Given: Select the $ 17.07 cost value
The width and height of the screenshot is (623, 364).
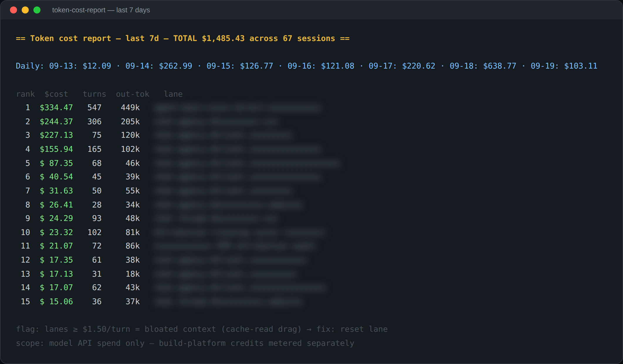Looking at the screenshot, I should (x=56, y=288).
